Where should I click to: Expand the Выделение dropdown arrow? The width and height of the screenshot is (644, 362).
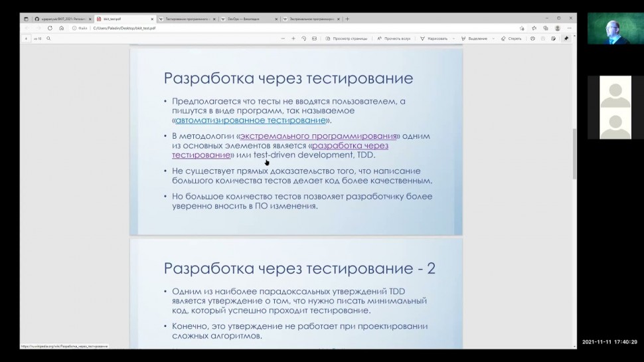click(492, 39)
